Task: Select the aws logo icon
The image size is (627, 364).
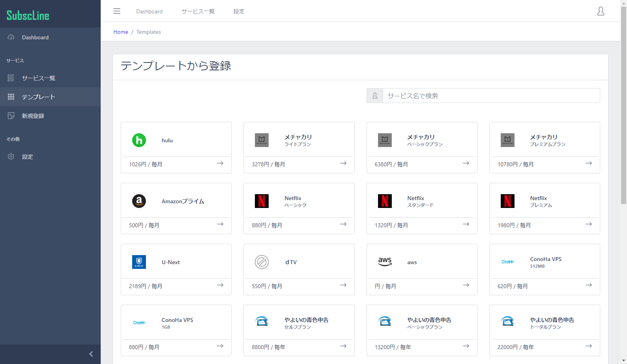Action: pos(385,262)
